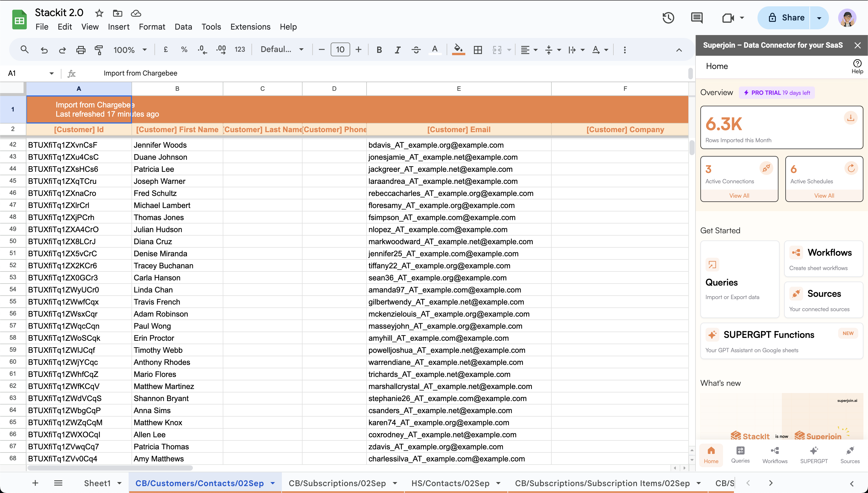Toggle italic formatting
The height and width of the screenshot is (493, 868).
(398, 50)
